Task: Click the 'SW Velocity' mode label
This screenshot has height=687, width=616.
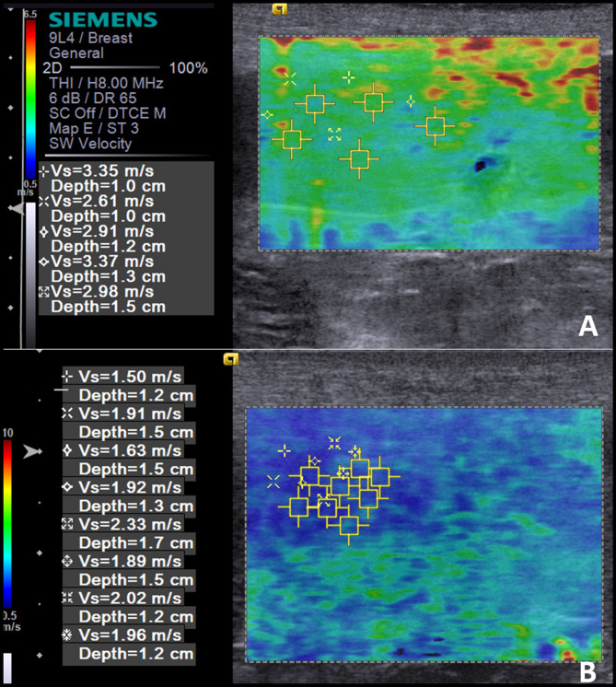Action: click(90, 144)
